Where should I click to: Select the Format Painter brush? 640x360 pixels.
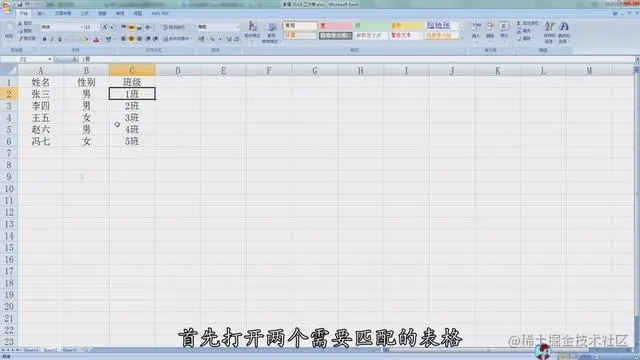[x=20, y=38]
